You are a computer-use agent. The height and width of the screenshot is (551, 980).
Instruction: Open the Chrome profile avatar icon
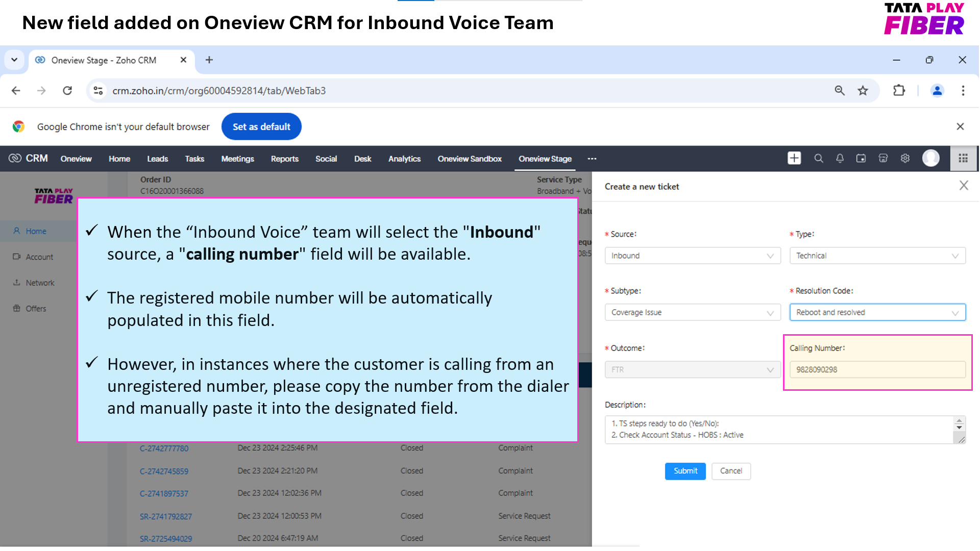tap(937, 91)
